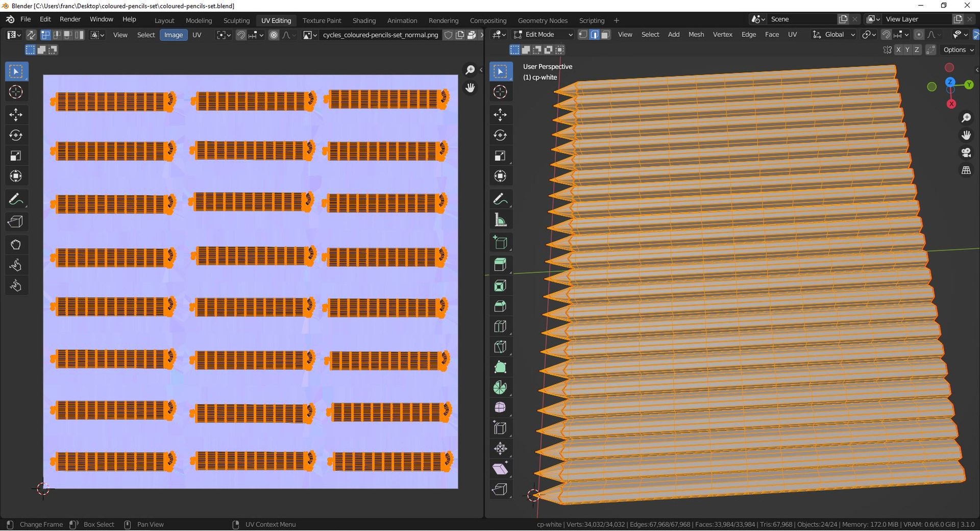Activate the Measure tool

[x=500, y=220]
